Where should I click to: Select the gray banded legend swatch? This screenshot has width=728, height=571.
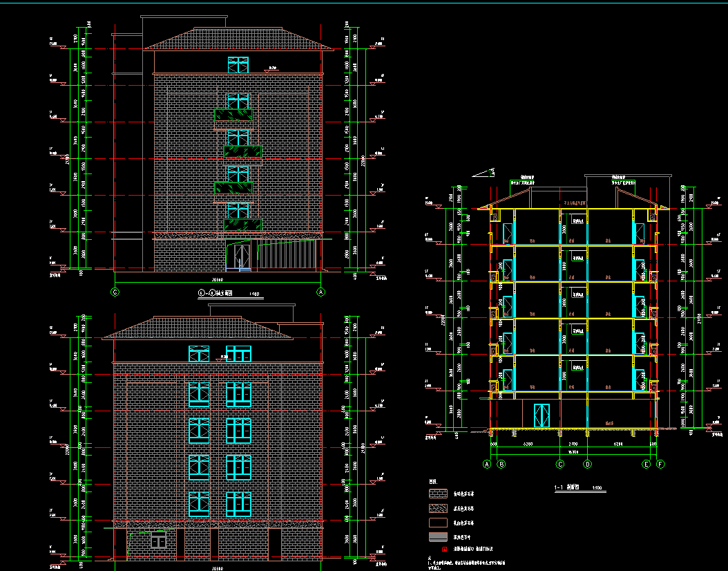pos(439,536)
